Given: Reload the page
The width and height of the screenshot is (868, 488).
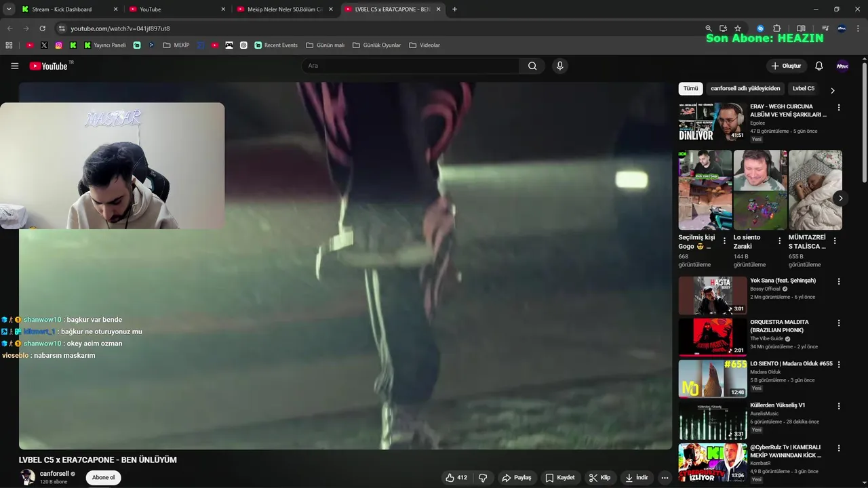Looking at the screenshot, I should point(42,28).
